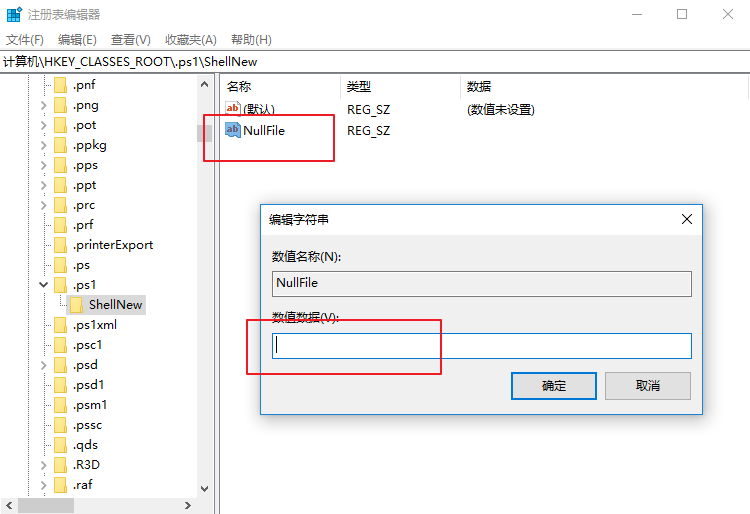Viewport: 750px width, 514px height.
Task: Click the .psd folder icon
Action: click(x=60, y=365)
